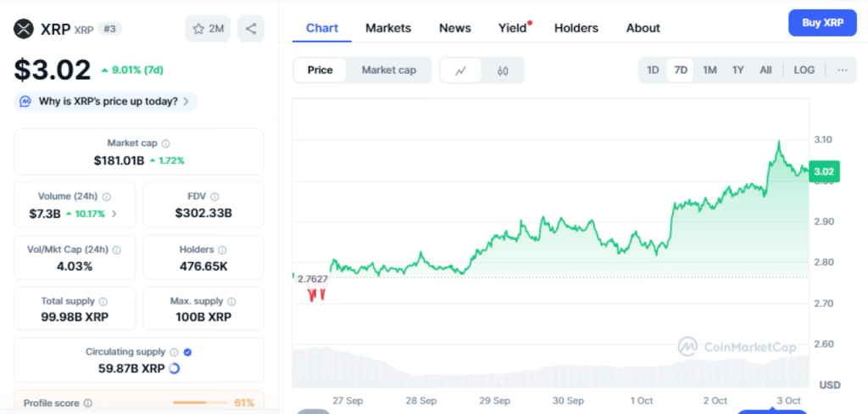Screen dimensions: 868x414
Task: Click the FDV info icon
Action: (x=214, y=196)
